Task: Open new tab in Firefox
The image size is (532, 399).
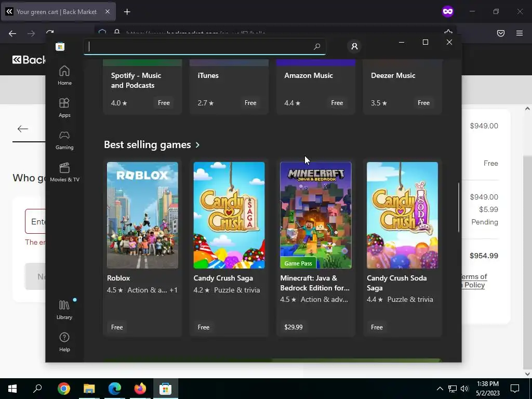Action: 127,12
